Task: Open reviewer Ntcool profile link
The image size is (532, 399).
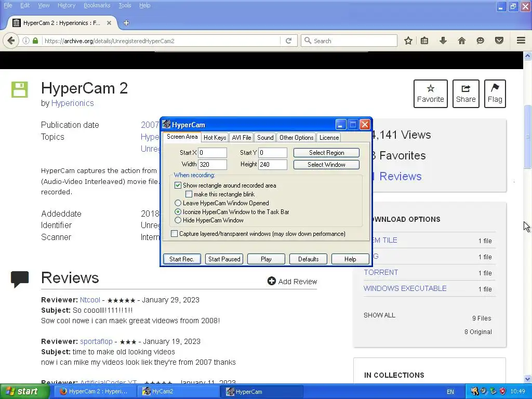Action: click(x=90, y=300)
